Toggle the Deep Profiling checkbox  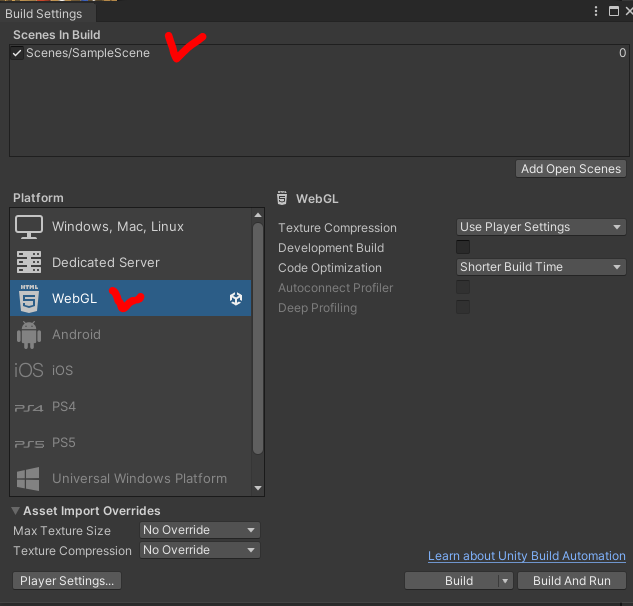(x=463, y=307)
